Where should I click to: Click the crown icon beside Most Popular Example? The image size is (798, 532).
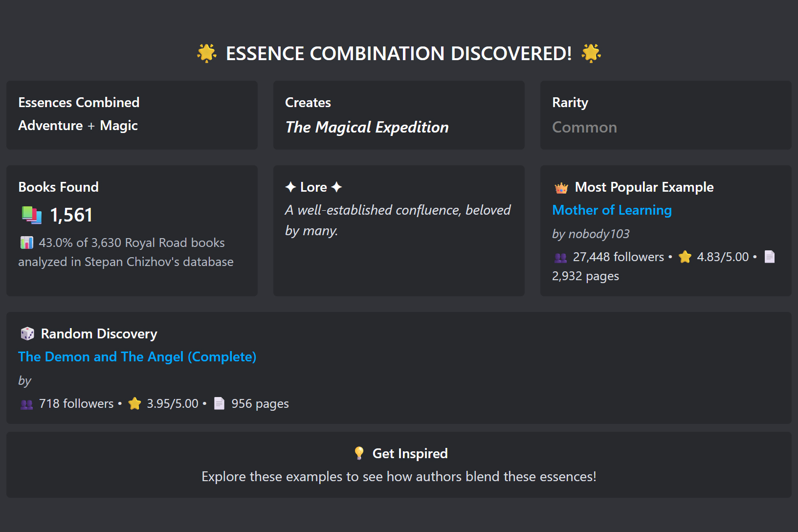(561, 188)
